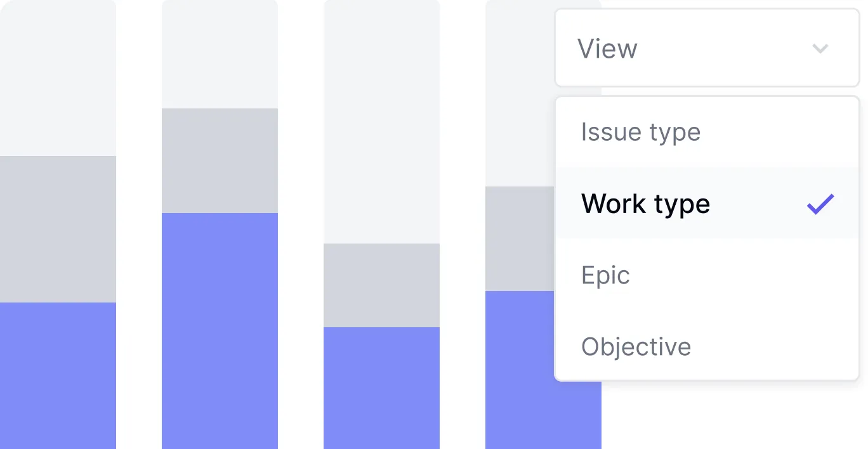Click the first bar's medium gray segment
The height and width of the screenshot is (449, 868).
coord(58,229)
